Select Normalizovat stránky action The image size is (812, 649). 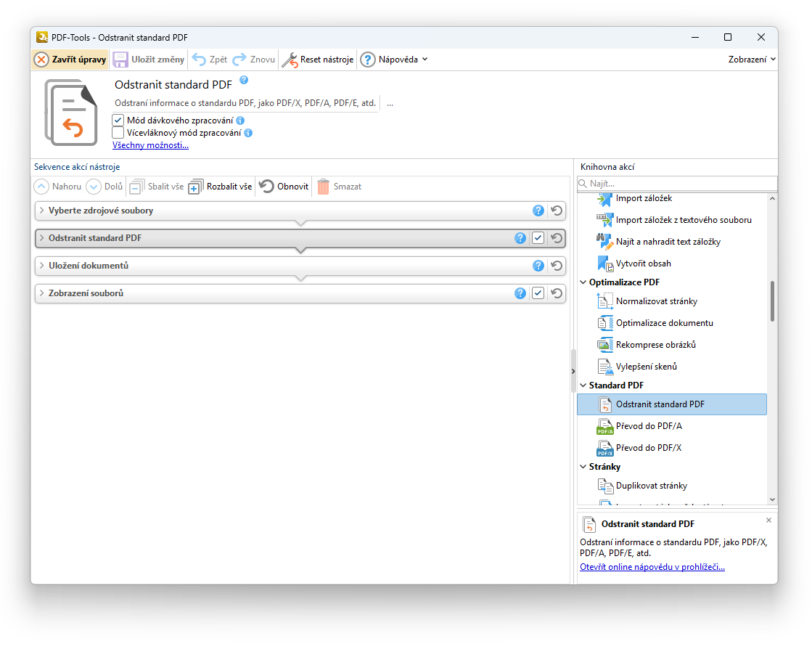672,301
